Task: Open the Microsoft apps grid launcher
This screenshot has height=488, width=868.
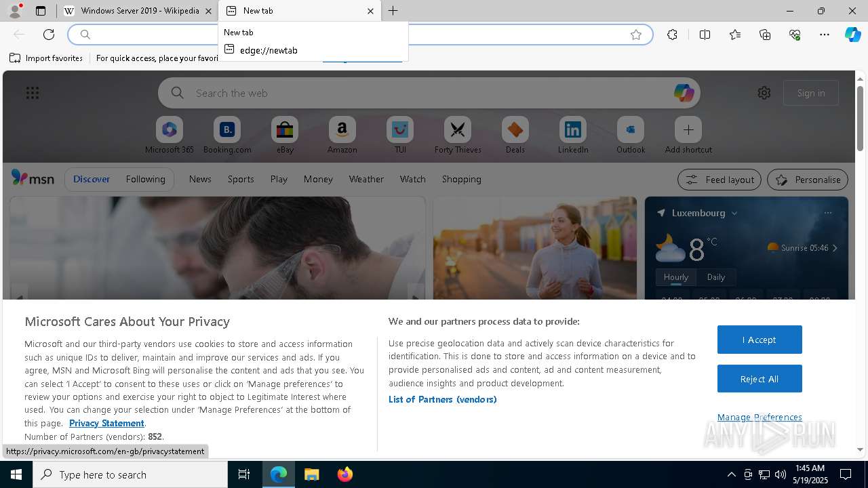Action: tap(33, 93)
